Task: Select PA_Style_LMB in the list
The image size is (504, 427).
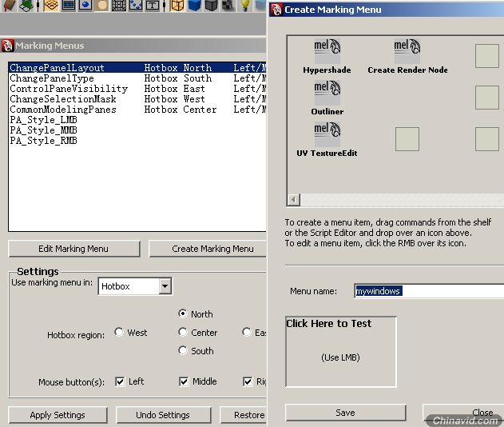Action: (x=137, y=120)
